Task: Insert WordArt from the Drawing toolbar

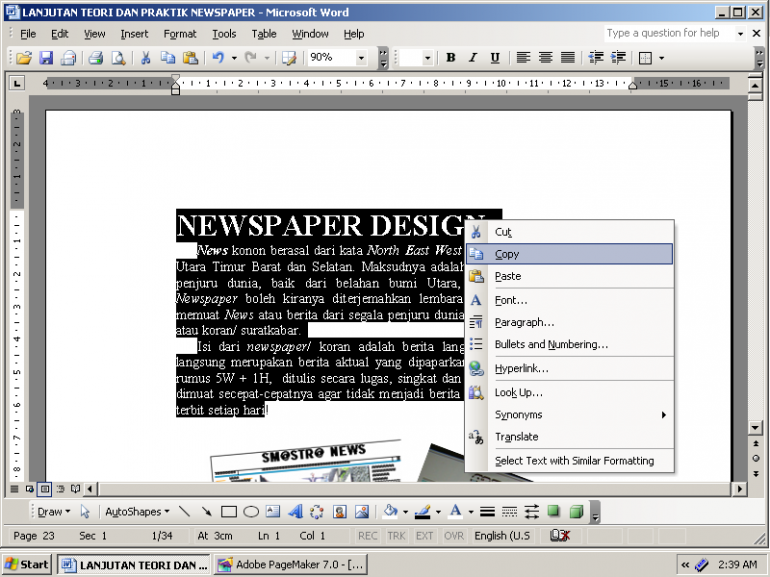Action: pyautogui.click(x=295, y=512)
